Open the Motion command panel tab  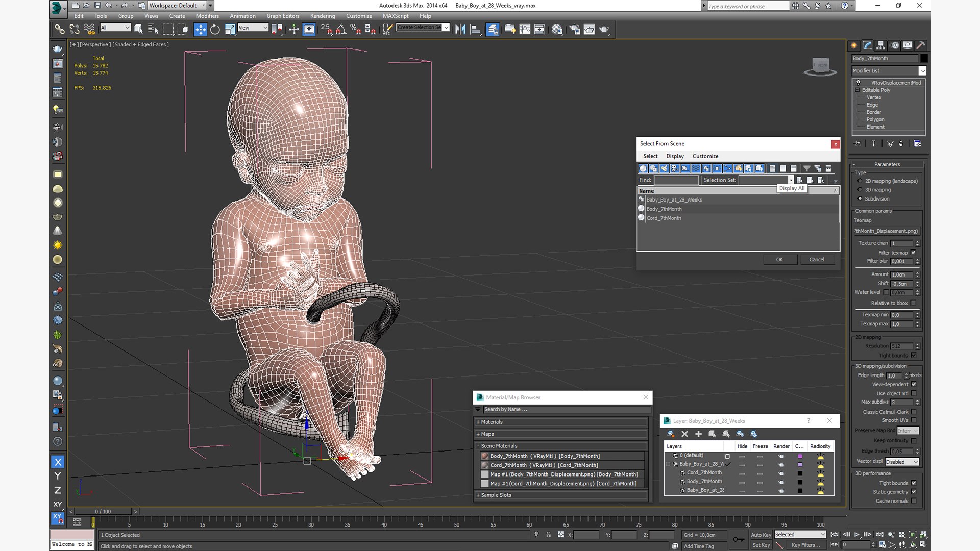click(x=894, y=45)
